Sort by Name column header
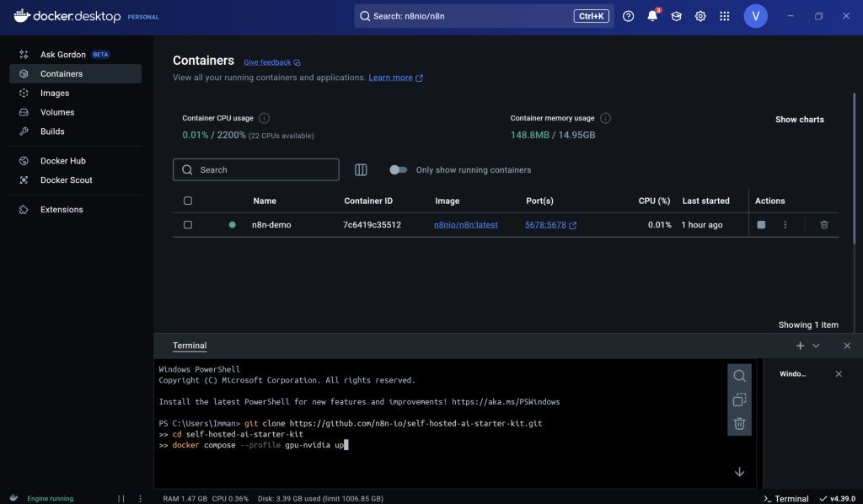 (x=265, y=201)
